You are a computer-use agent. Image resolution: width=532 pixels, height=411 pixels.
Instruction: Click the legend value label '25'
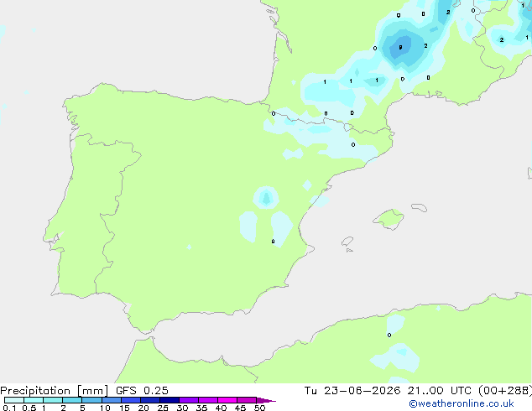click(163, 408)
